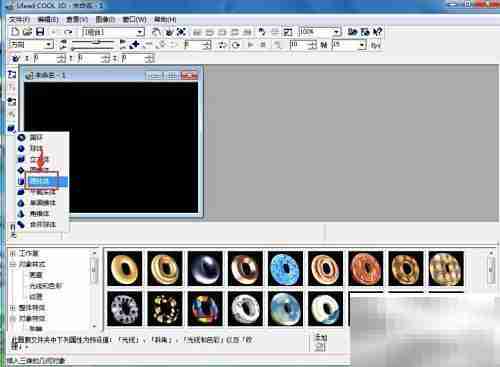Open the 帮助(H) menu
The height and width of the screenshot is (367, 500).
[165, 19]
